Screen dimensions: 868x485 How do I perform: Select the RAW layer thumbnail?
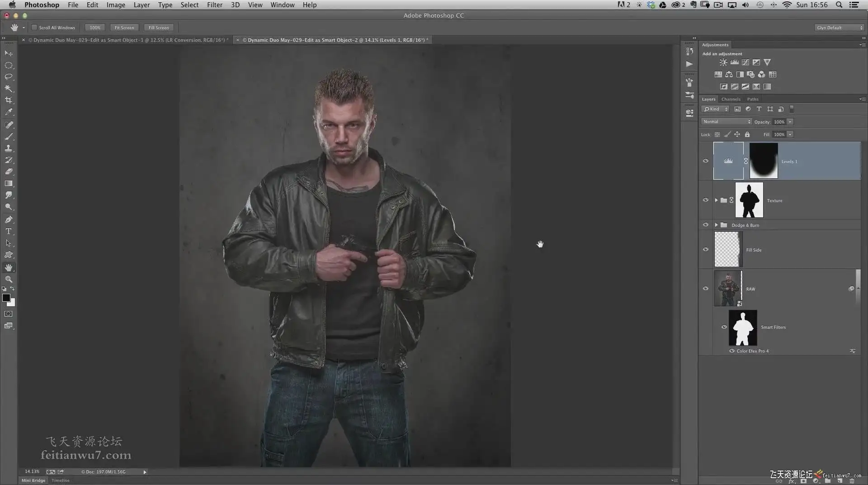pyautogui.click(x=728, y=289)
